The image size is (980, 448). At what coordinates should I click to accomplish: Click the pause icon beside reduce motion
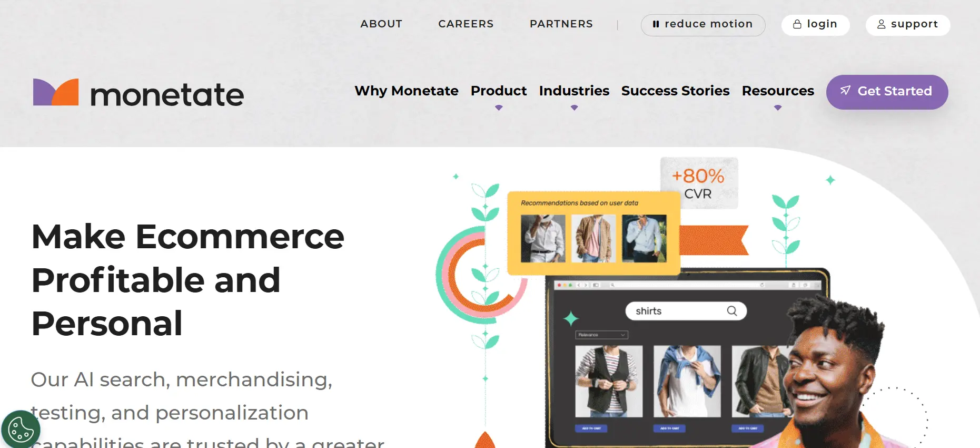(x=656, y=24)
